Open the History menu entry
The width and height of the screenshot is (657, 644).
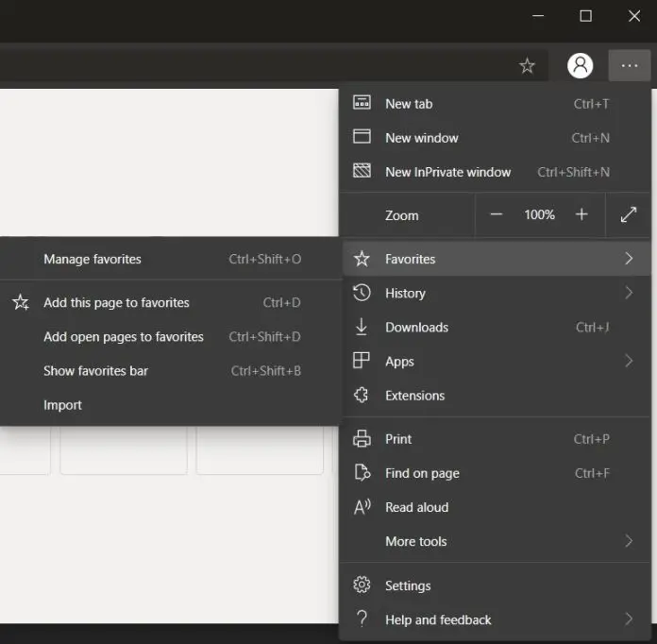coord(495,293)
